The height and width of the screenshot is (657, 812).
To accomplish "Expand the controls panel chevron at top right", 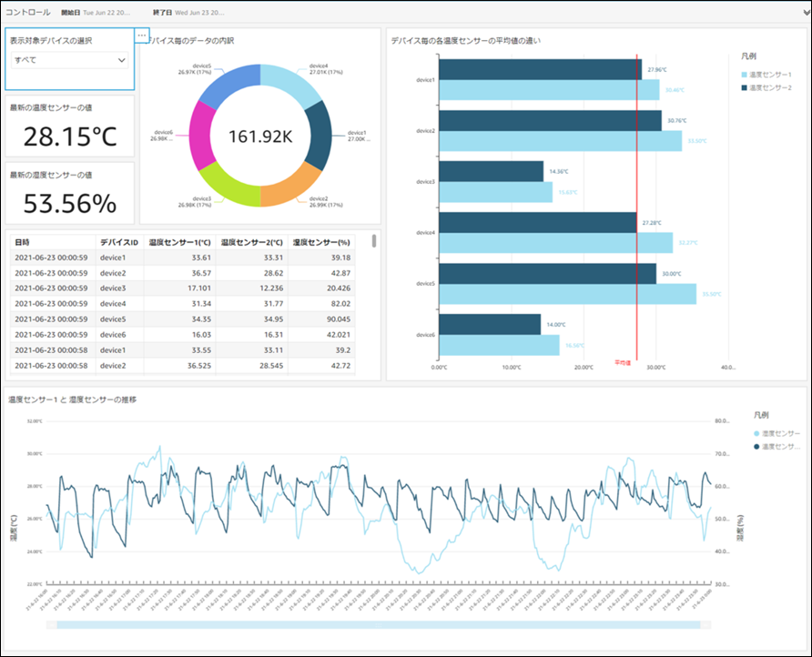I will point(807,13).
